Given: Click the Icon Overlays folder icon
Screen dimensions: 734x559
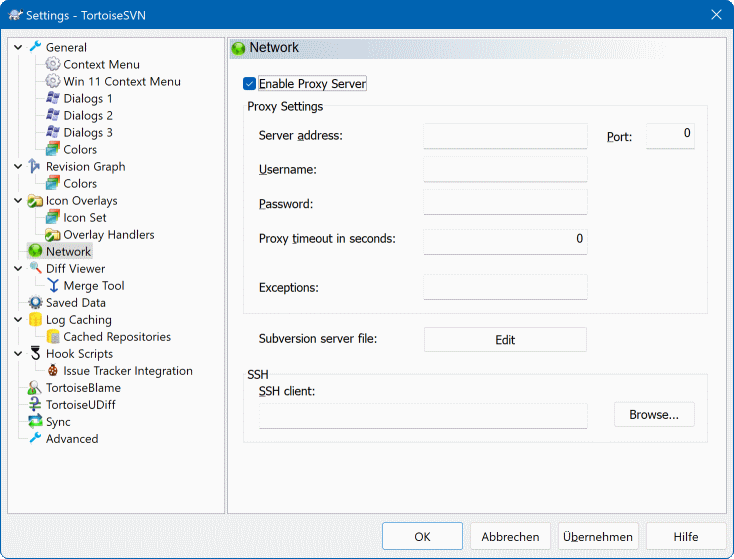Looking at the screenshot, I should pos(35,200).
